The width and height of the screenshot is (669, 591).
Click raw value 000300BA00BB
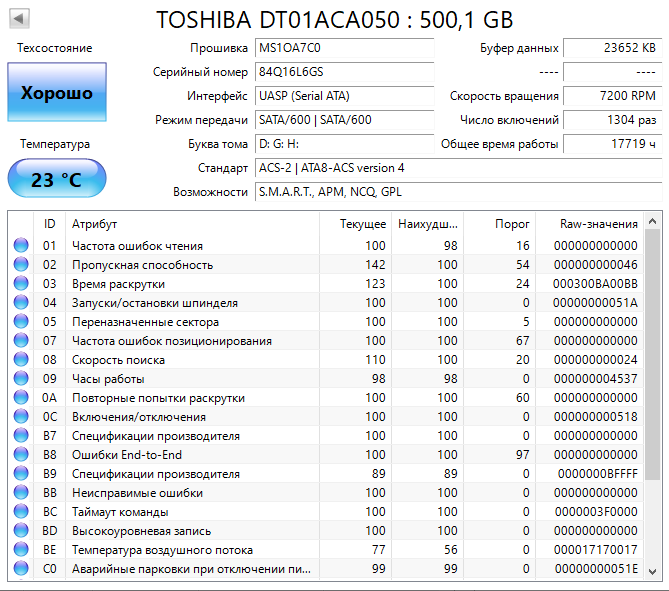(595, 283)
